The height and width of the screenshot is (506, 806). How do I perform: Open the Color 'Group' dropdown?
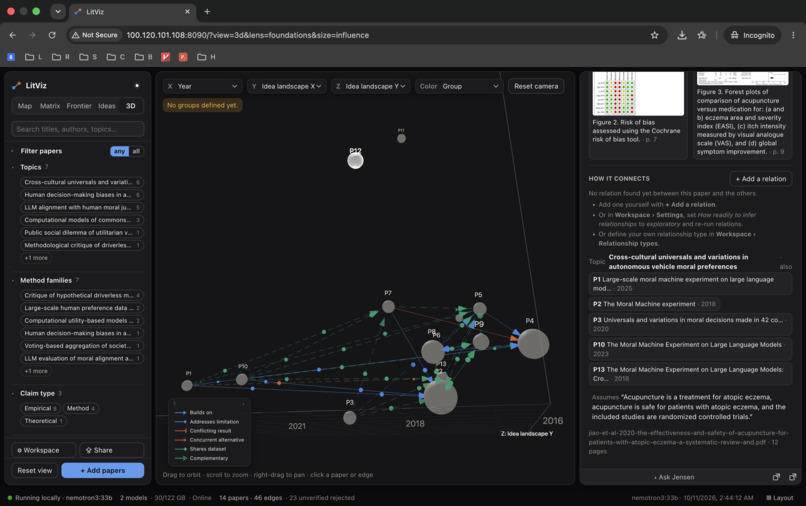(459, 86)
